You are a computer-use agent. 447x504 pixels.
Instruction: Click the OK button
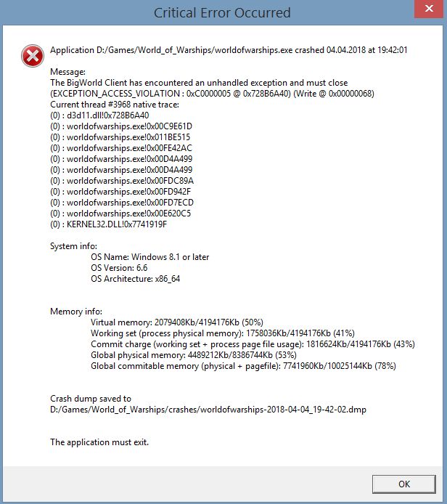pos(404,484)
